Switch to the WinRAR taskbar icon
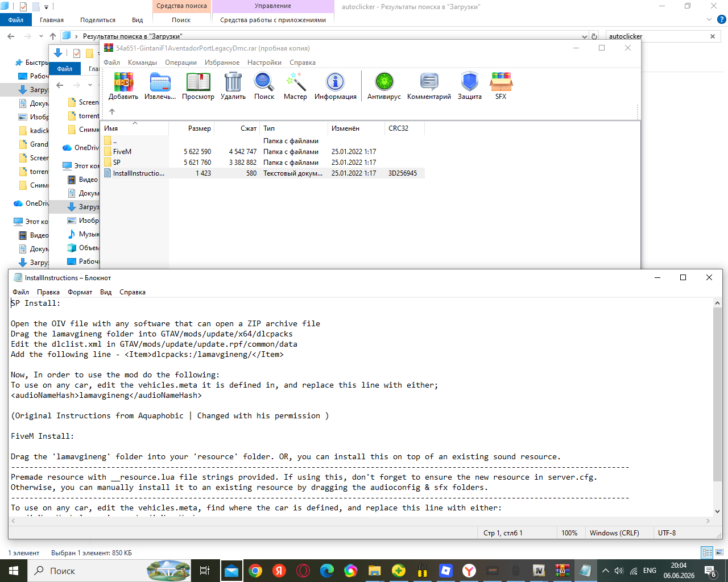Image resolution: width=728 pixels, height=582 pixels. tap(562, 571)
